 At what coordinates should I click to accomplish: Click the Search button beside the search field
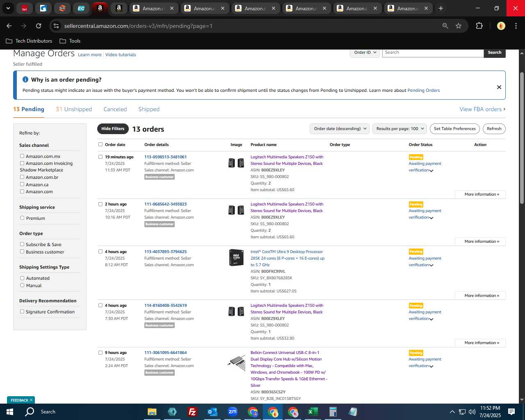click(495, 52)
